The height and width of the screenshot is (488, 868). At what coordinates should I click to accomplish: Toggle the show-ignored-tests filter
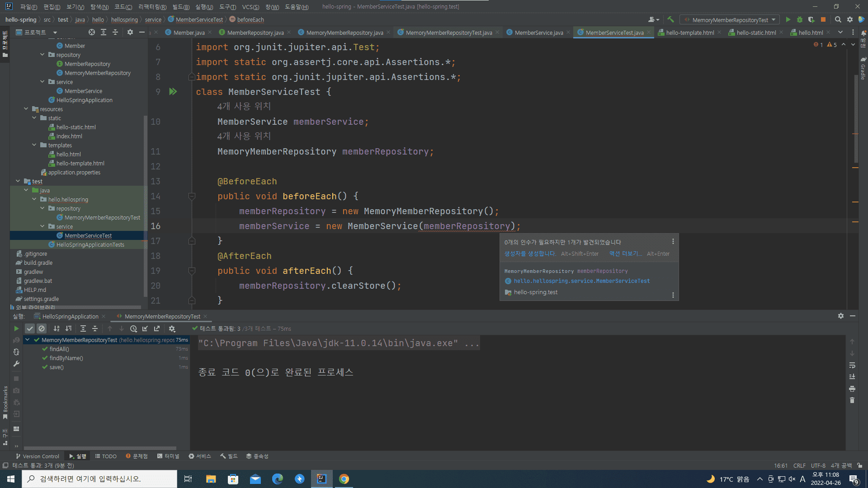(x=42, y=328)
